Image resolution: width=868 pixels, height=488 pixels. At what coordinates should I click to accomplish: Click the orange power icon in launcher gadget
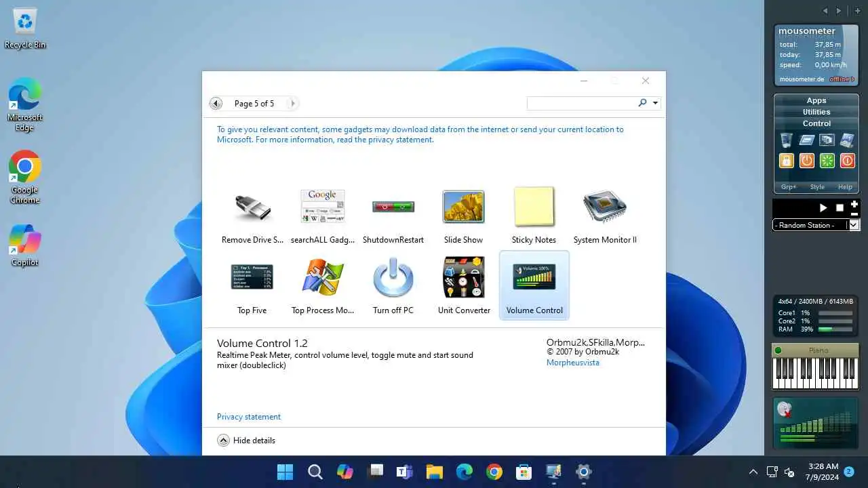click(x=806, y=161)
